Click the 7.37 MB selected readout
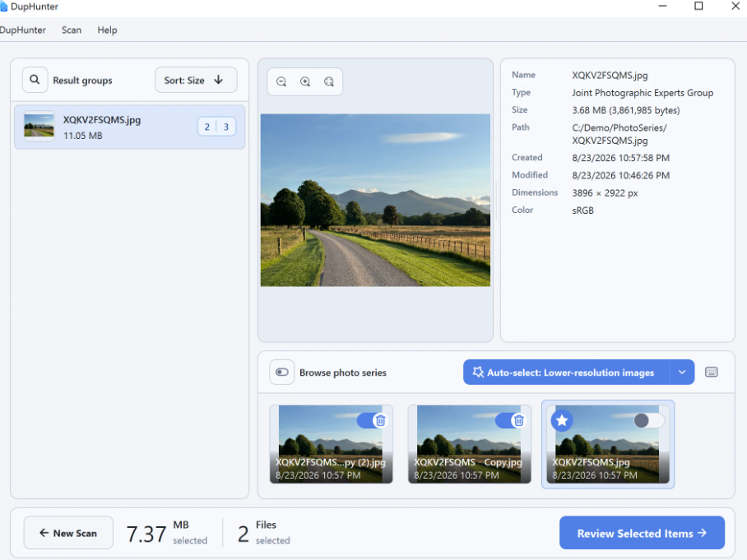The image size is (747, 560). coord(167,533)
